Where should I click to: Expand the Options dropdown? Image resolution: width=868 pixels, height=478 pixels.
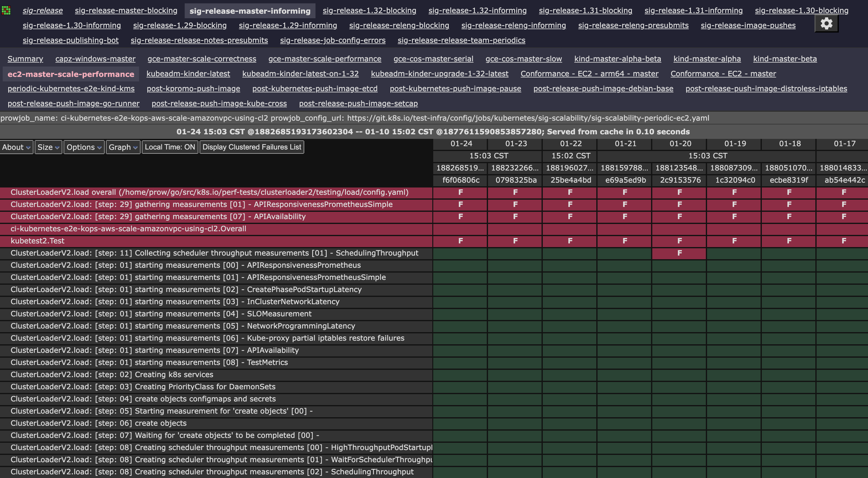point(84,147)
